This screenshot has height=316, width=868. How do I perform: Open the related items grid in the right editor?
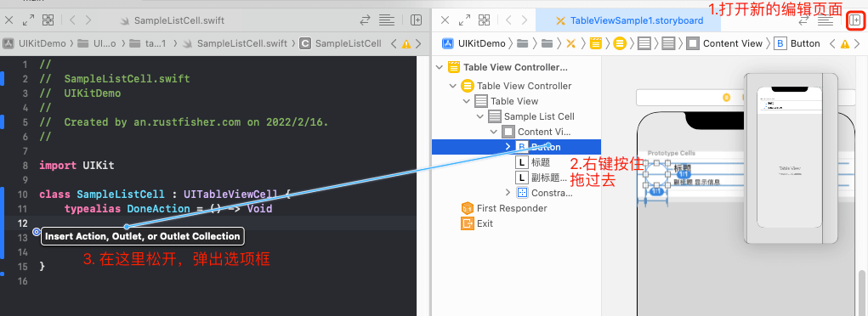coord(485,20)
